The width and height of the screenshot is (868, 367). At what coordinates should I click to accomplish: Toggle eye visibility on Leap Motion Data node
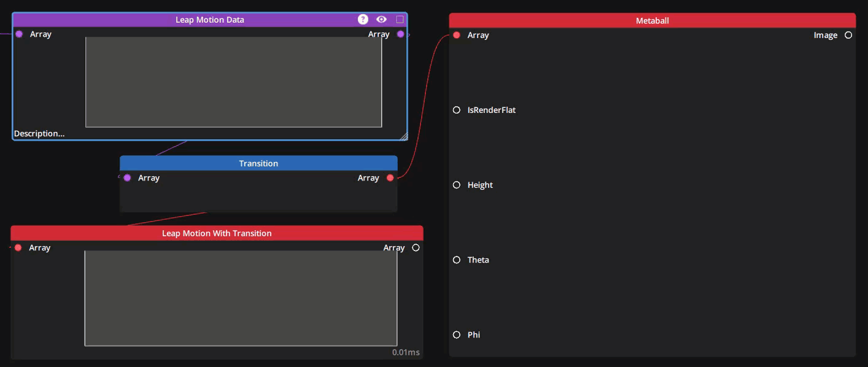point(381,20)
